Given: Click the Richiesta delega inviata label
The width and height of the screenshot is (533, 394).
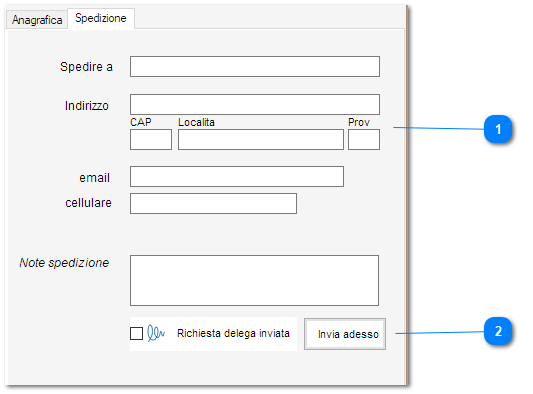Looking at the screenshot, I should 233,333.
